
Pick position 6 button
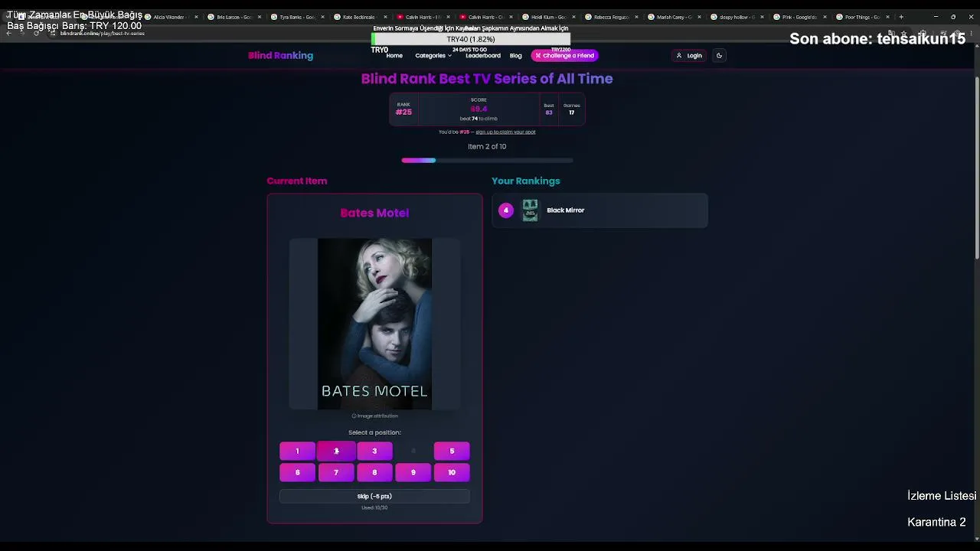pos(297,472)
